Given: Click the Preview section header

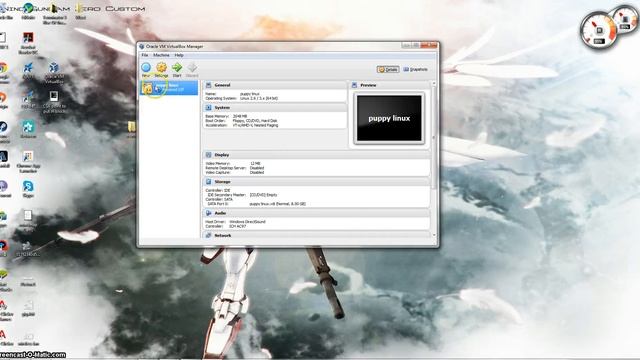Looking at the screenshot, I should click(389, 85).
